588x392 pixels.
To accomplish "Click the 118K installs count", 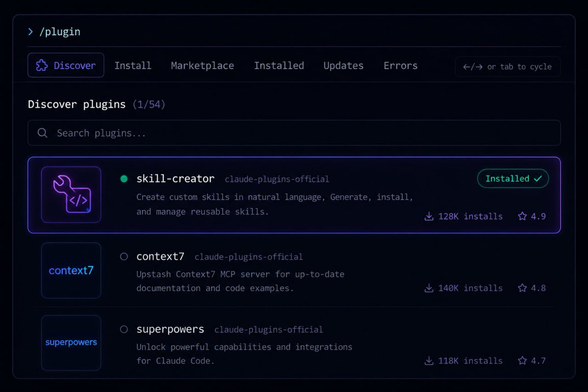I will point(470,361).
